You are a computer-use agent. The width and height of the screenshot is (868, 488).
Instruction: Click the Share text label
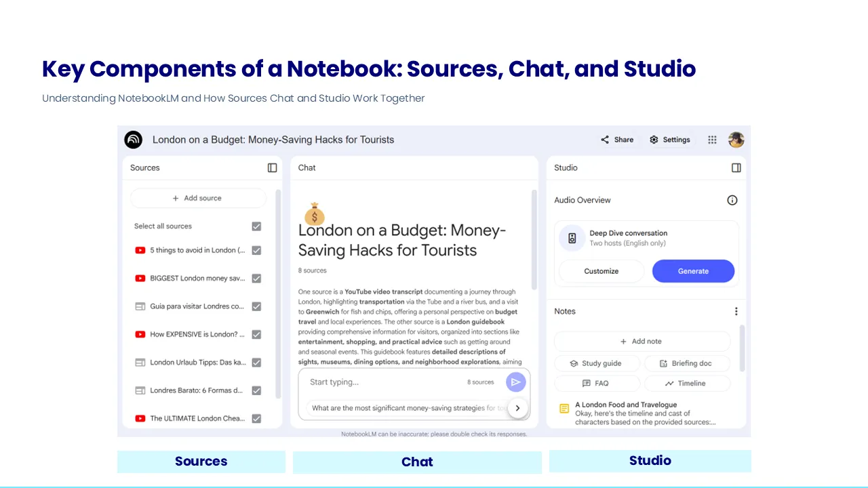click(624, 140)
